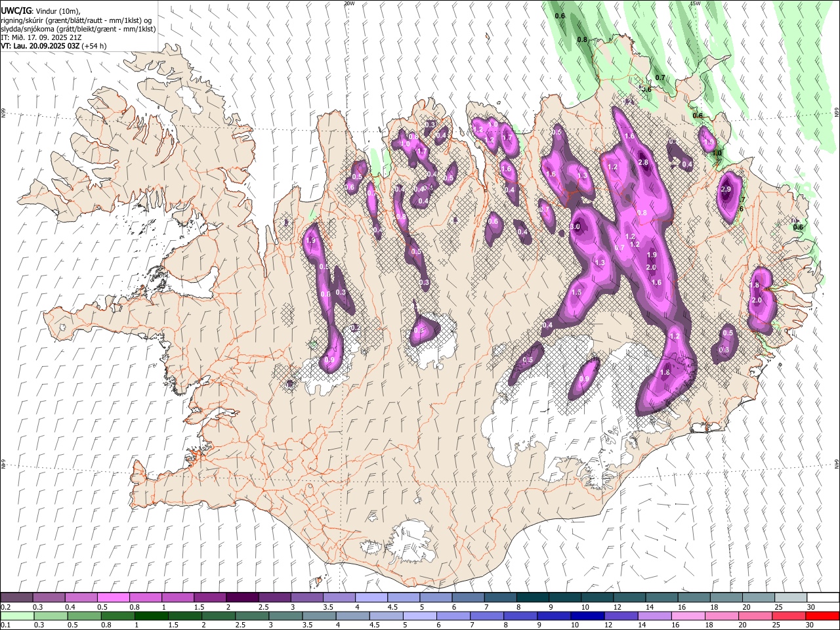Click the light green 0.3 swatch in lower legend
Screen dimensions: 840x630
[x=51, y=616]
